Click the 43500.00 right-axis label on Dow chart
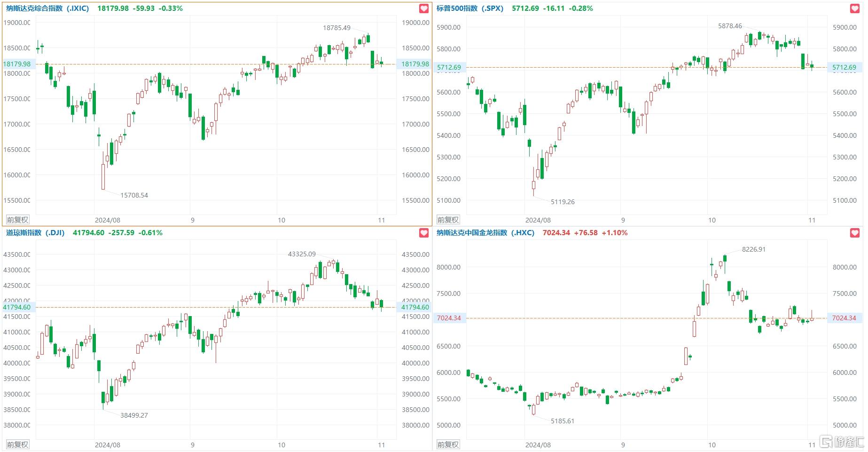This screenshot has width=868, height=452. point(415,254)
